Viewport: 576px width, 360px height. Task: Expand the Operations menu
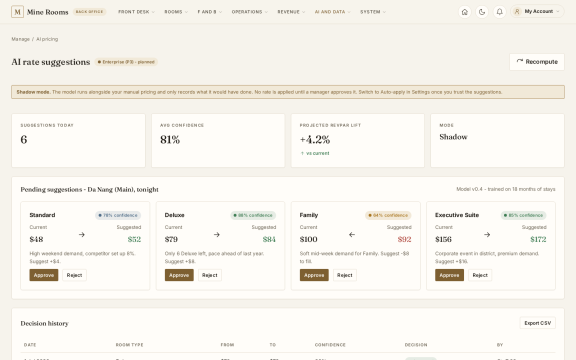pos(249,12)
